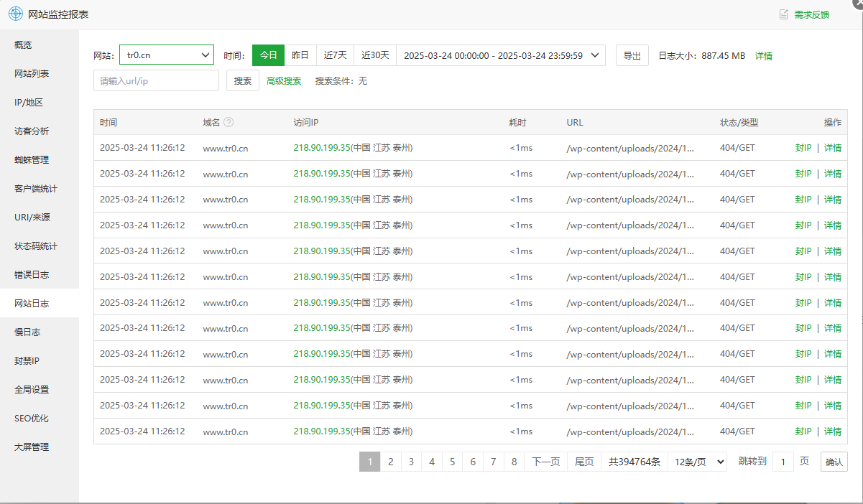Go to page 3 in pagination
Viewport: 863px width, 504px height.
coord(411,462)
